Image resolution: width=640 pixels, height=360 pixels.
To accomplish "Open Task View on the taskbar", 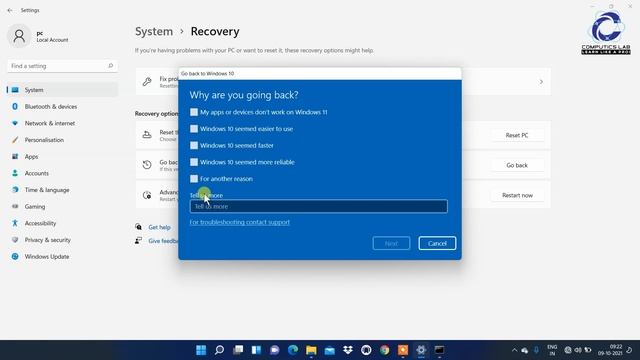I will tap(238, 350).
